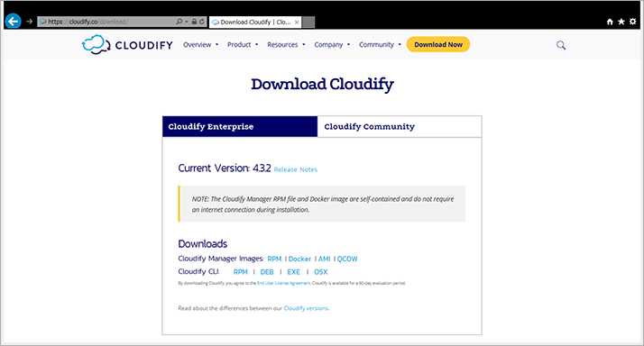Click the address bar refresh icon

[x=202, y=22]
